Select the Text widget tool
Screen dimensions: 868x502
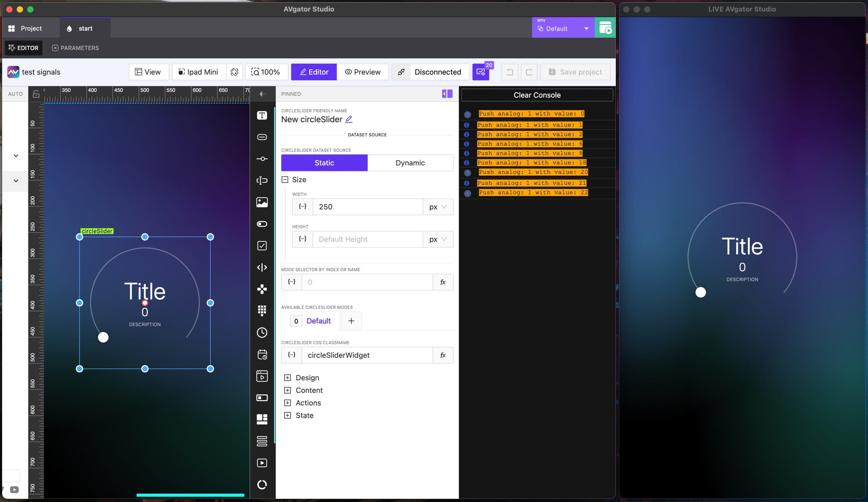coord(262,116)
